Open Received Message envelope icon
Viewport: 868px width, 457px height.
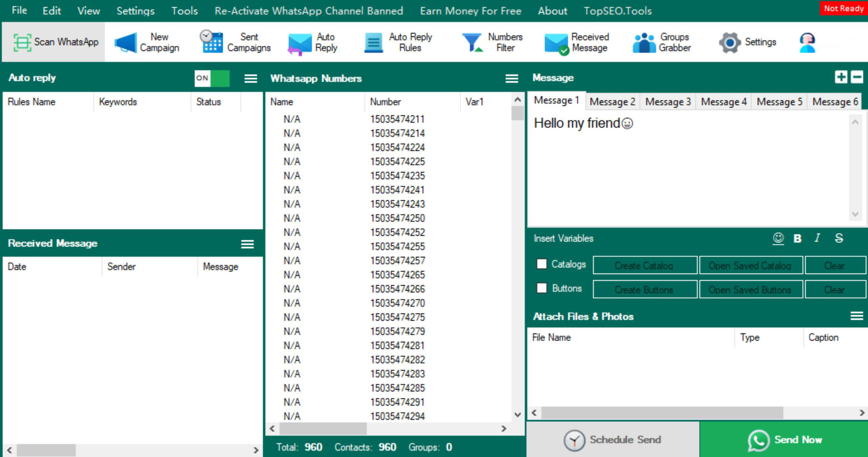(x=557, y=44)
